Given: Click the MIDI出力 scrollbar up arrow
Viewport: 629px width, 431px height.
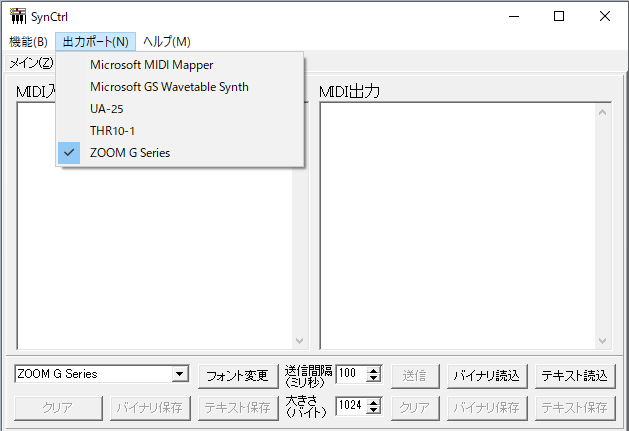Looking at the screenshot, I should point(602,112).
